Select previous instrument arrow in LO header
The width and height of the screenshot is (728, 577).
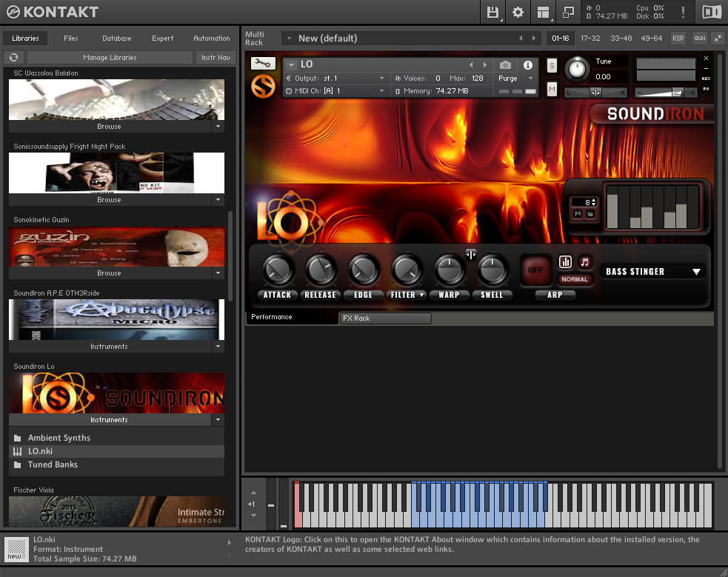(471, 64)
